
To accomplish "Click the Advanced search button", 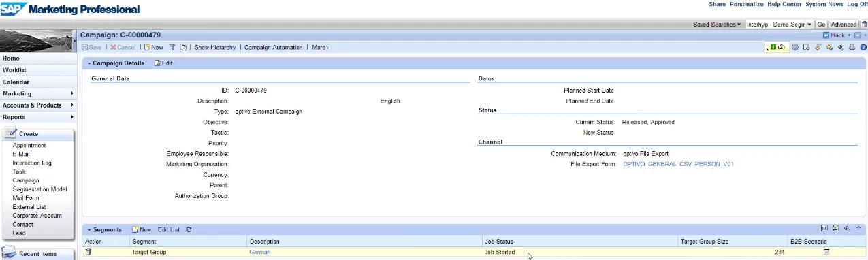I will (x=843, y=25).
